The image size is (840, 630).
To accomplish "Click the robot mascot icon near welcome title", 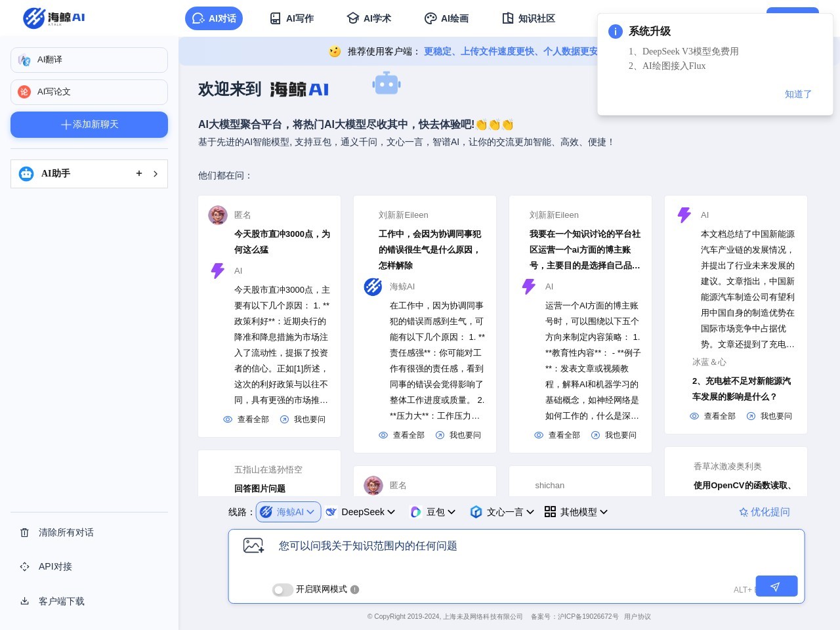I will [x=387, y=83].
